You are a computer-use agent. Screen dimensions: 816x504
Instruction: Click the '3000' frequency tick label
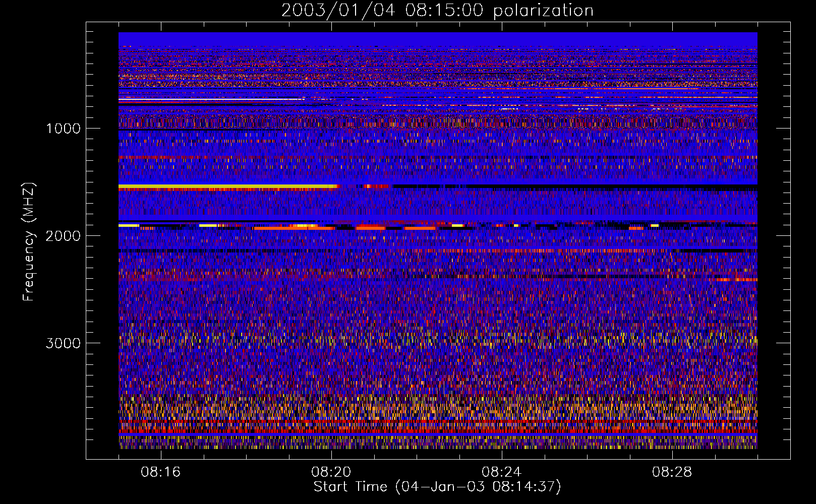point(63,343)
